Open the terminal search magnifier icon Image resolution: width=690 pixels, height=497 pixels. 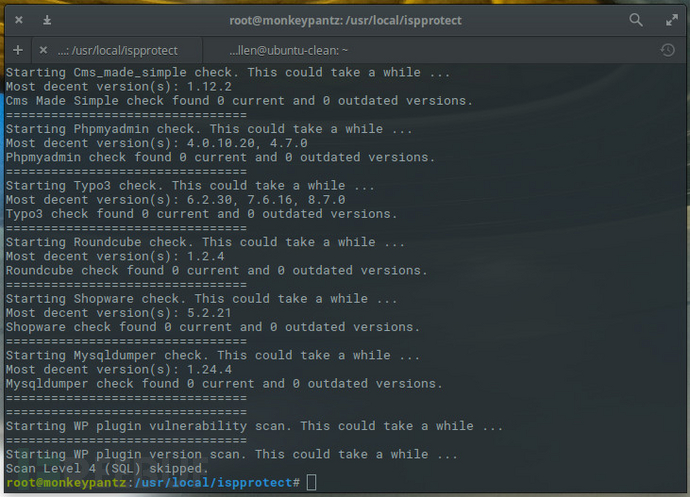pos(636,20)
